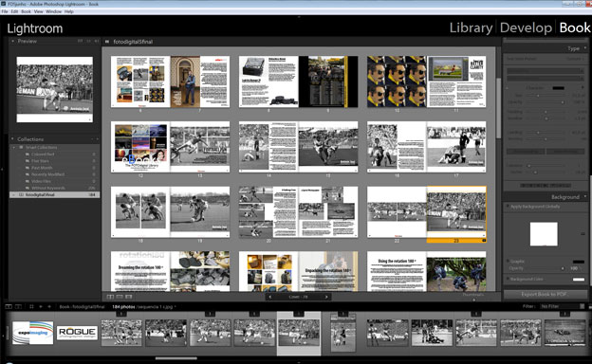Click the fotodigital5final book title header

point(133,42)
